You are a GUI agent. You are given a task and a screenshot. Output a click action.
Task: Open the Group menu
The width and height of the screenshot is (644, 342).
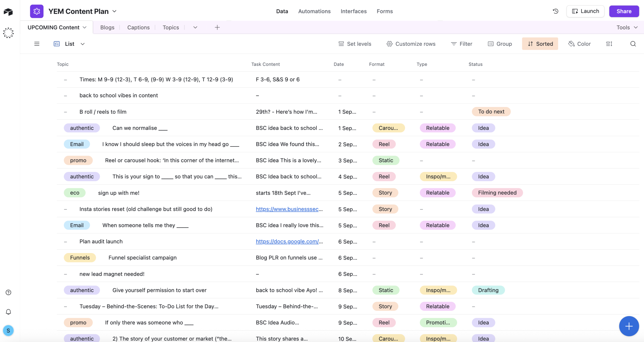[x=500, y=44]
